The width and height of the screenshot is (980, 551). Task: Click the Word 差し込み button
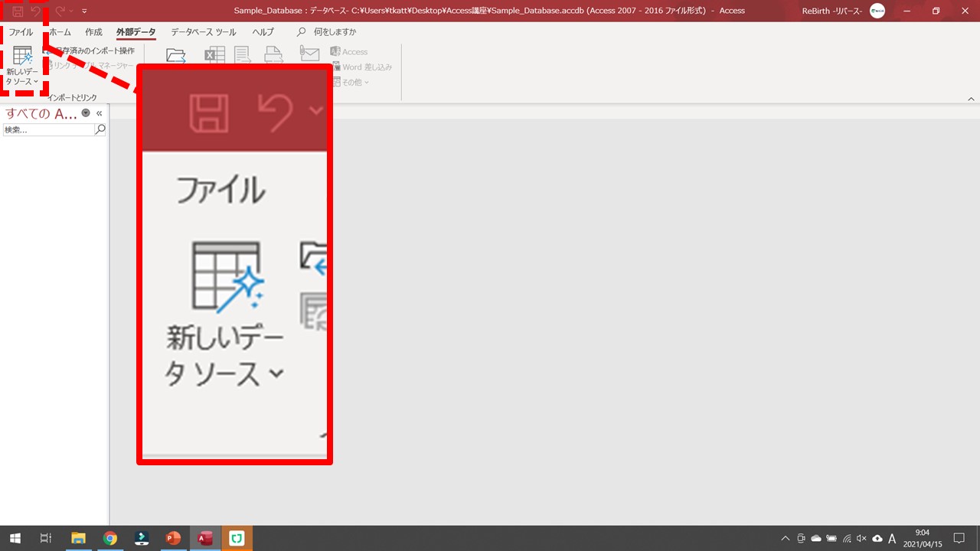361,67
